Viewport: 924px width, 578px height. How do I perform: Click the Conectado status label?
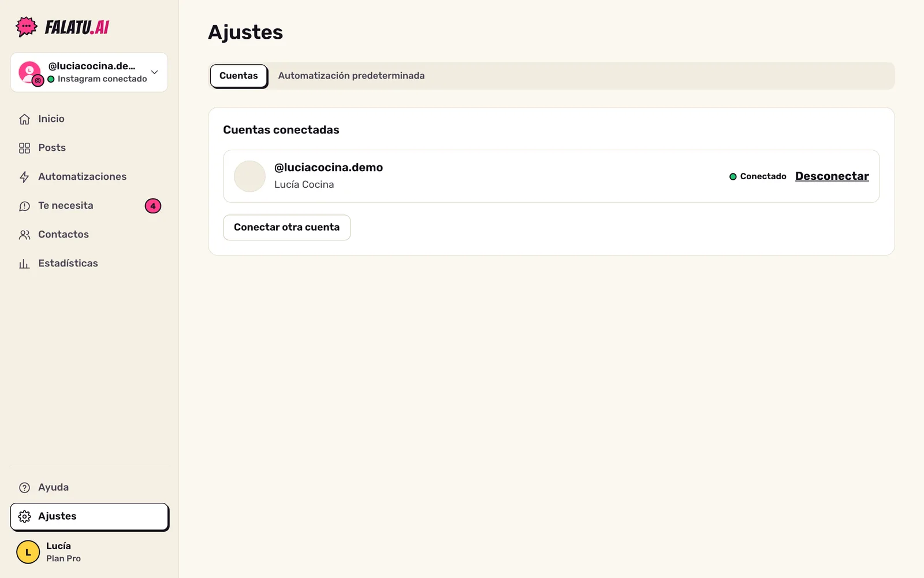coord(758,176)
